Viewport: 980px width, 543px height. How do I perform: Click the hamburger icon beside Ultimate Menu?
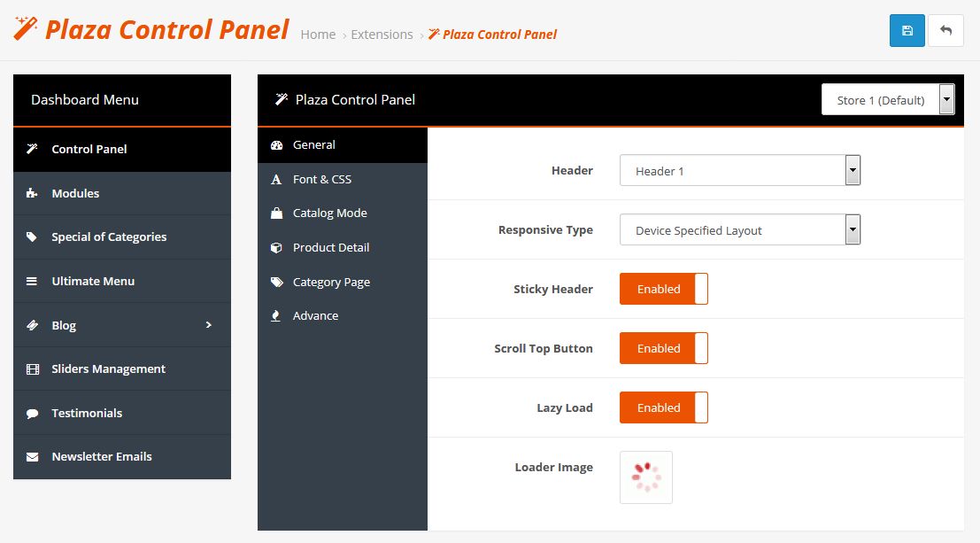pos(32,282)
